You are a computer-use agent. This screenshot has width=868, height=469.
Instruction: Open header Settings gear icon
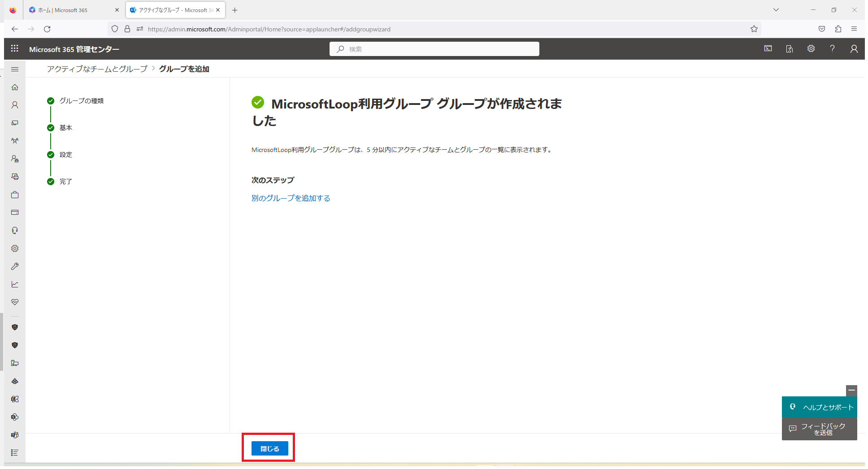point(811,48)
